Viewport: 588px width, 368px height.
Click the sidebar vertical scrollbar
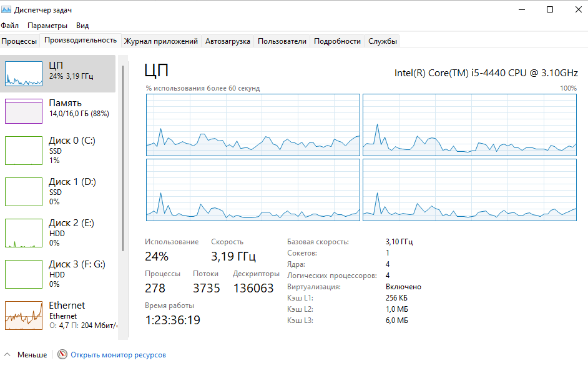[122, 159]
